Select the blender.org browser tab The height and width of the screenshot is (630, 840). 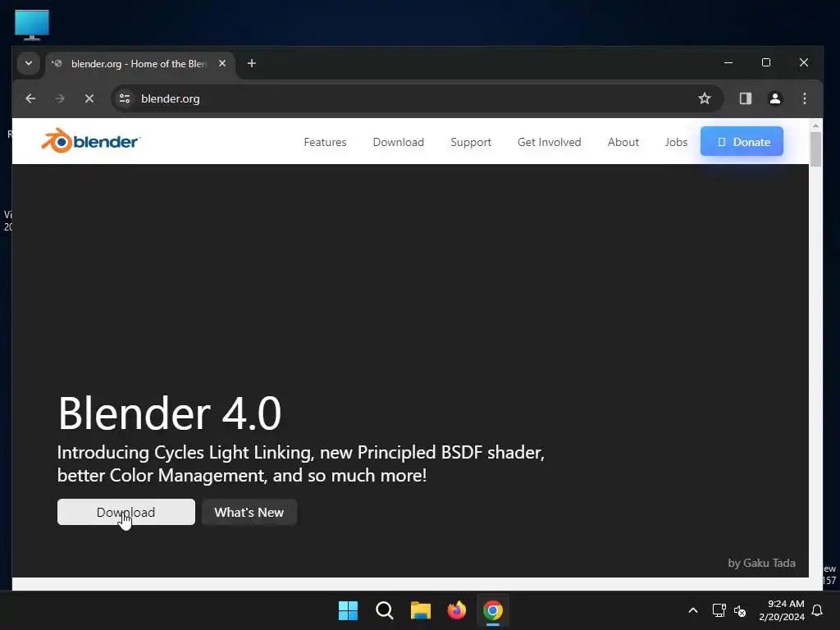[140, 64]
